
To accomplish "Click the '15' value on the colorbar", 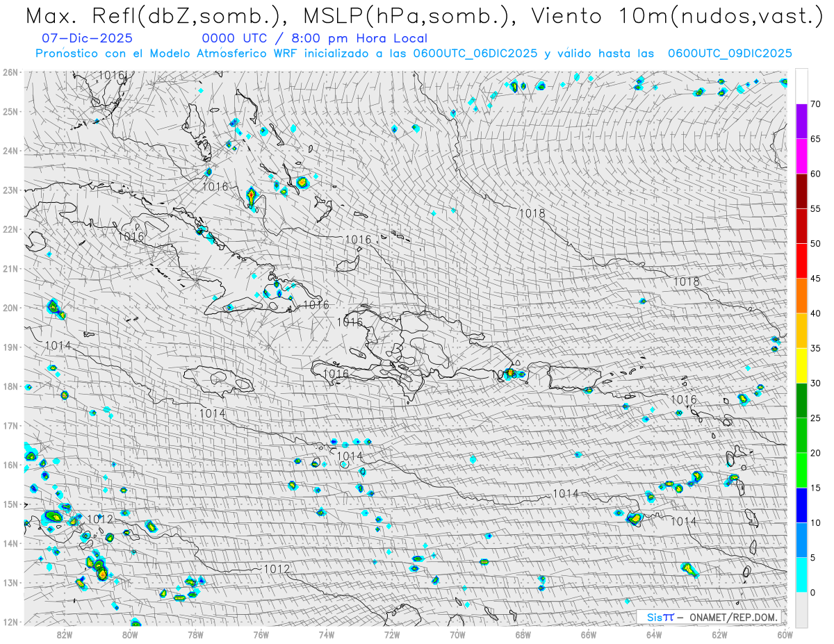I will (815, 488).
